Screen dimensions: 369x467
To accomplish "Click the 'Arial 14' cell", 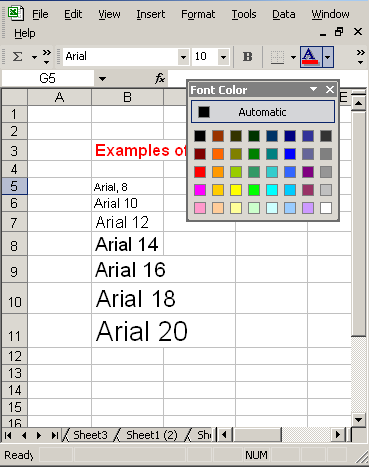I will [x=127, y=244].
